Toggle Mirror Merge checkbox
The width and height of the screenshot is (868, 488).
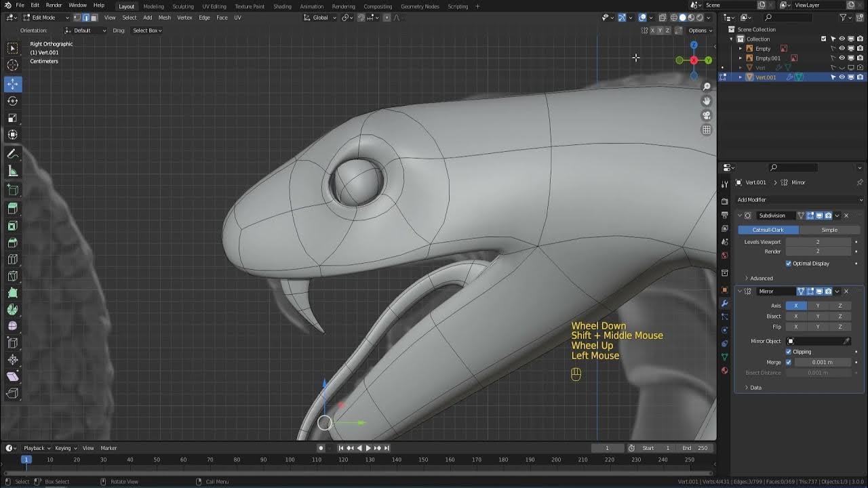(x=788, y=362)
